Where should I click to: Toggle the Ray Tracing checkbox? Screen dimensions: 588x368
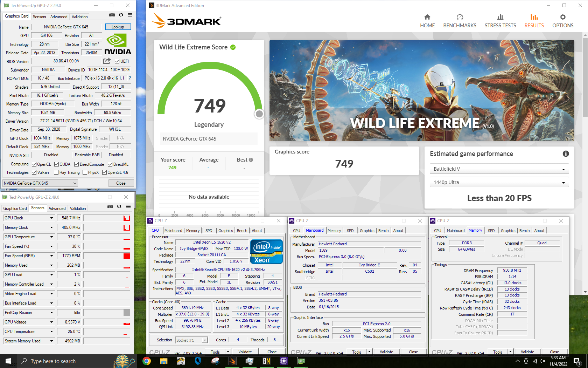tap(56, 172)
